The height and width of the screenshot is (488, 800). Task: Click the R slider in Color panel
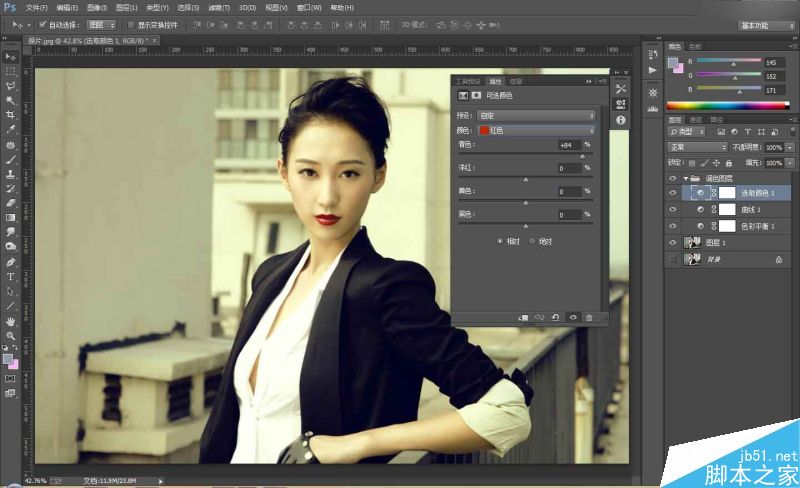tap(729, 61)
